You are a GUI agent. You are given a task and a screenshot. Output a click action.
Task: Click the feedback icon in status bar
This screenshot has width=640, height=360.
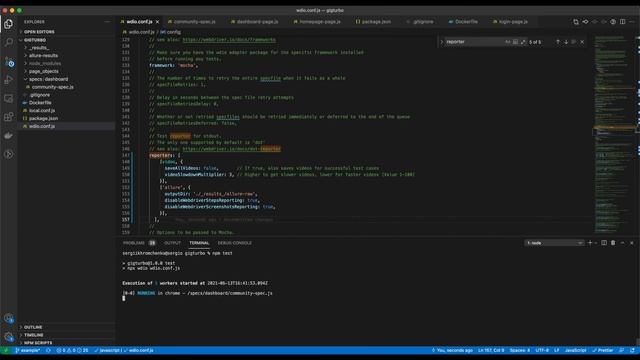click(622, 350)
